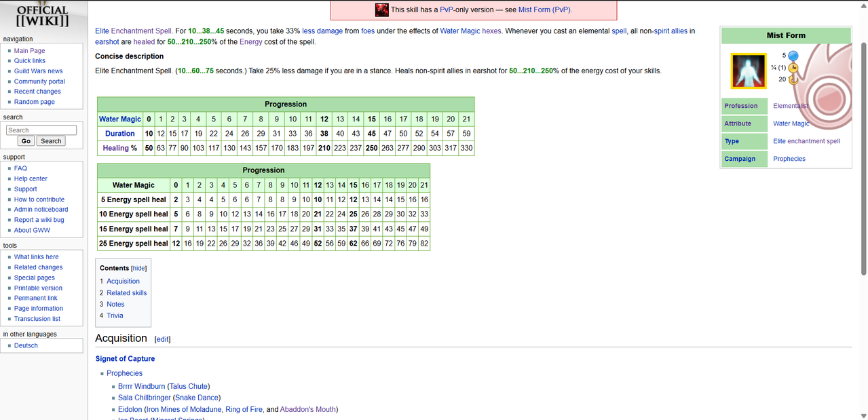Open the Eidolon link
Viewport: 868px width, 420px height.
click(x=130, y=409)
